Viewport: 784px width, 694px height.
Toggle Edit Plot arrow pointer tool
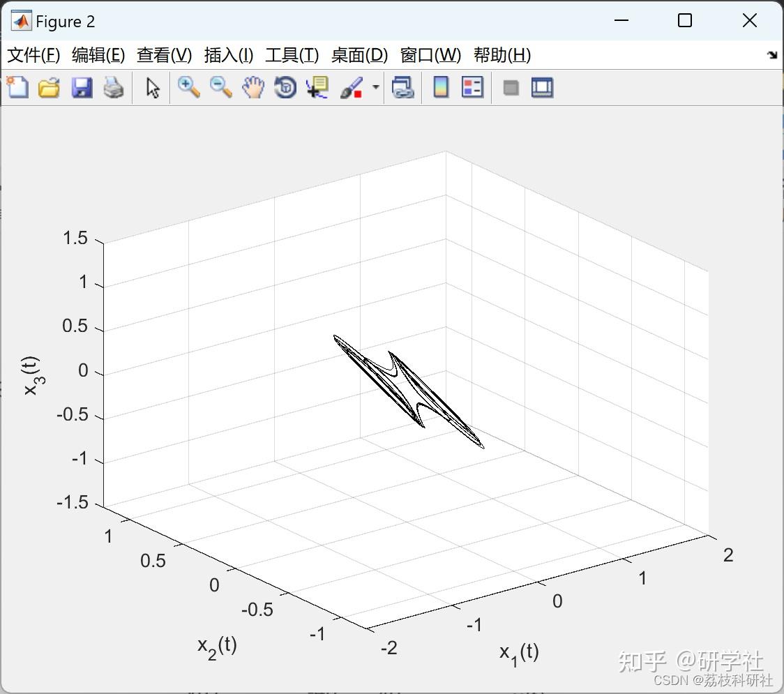click(153, 87)
